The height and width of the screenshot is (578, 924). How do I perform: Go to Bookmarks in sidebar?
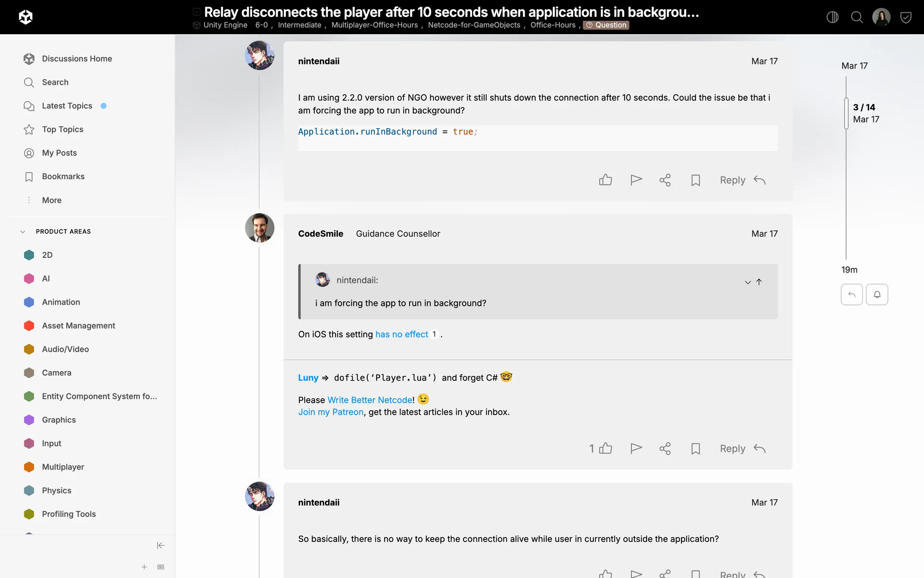pos(63,177)
